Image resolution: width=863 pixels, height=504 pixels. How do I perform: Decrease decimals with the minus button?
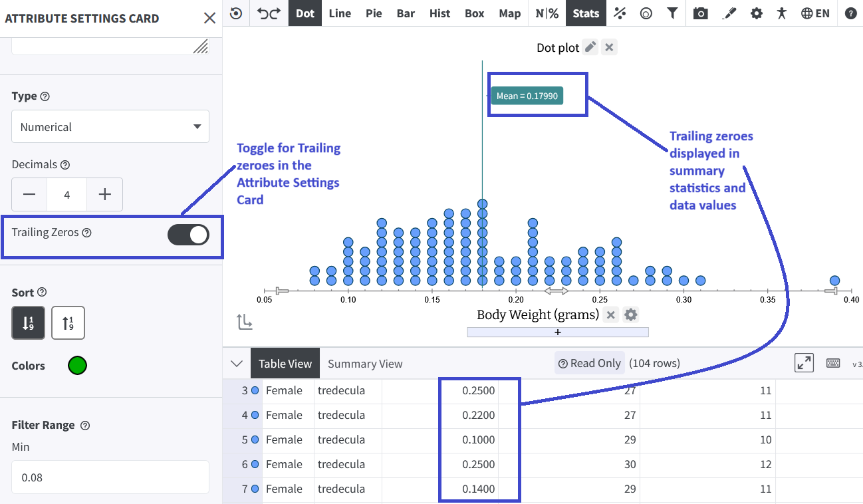point(29,194)
